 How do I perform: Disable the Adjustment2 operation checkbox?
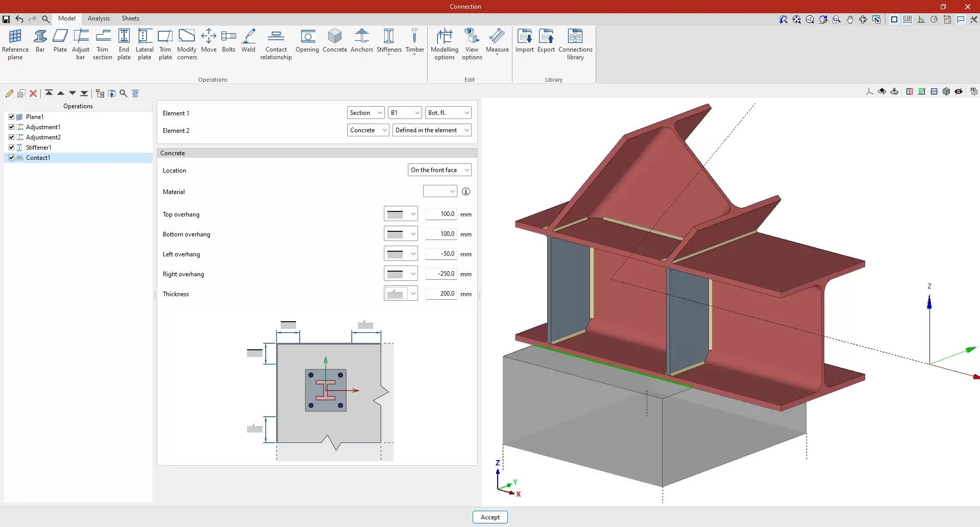(x=12, y=137)
